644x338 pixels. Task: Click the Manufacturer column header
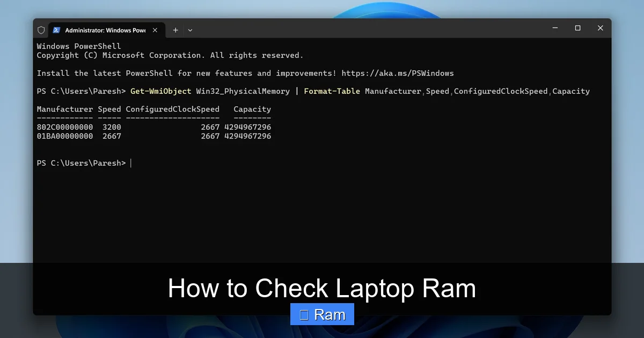[65, 109]
